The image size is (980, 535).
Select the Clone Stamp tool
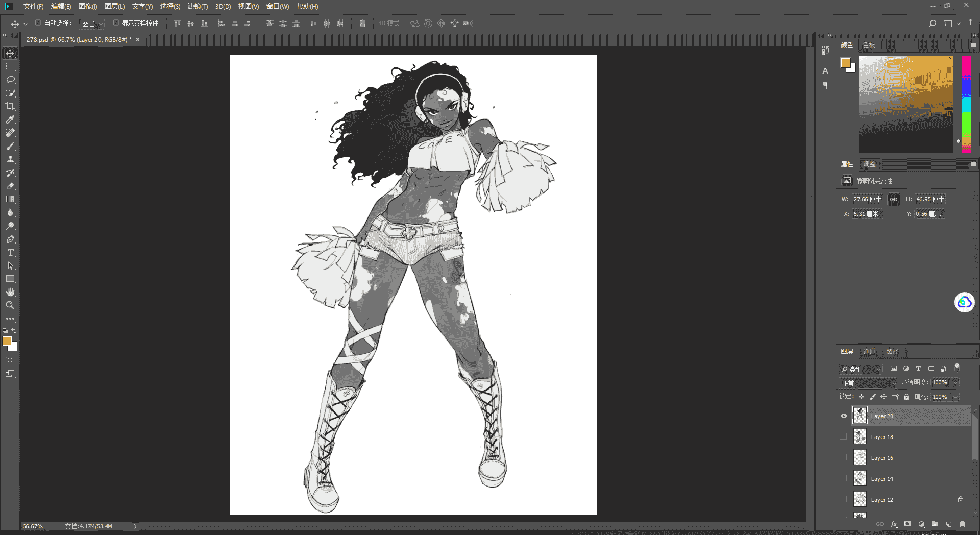pos(10,159)
